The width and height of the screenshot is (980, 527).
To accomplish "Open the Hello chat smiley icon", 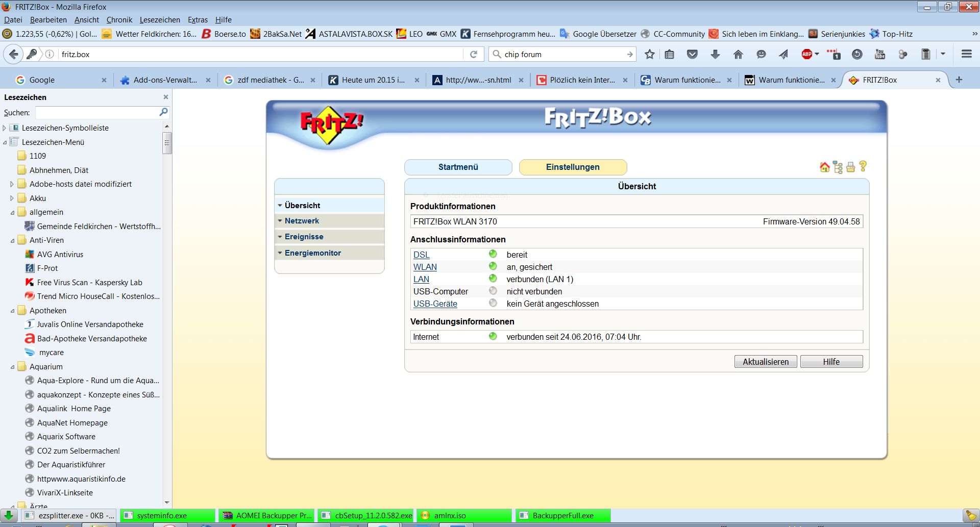I will pos(761,54).
